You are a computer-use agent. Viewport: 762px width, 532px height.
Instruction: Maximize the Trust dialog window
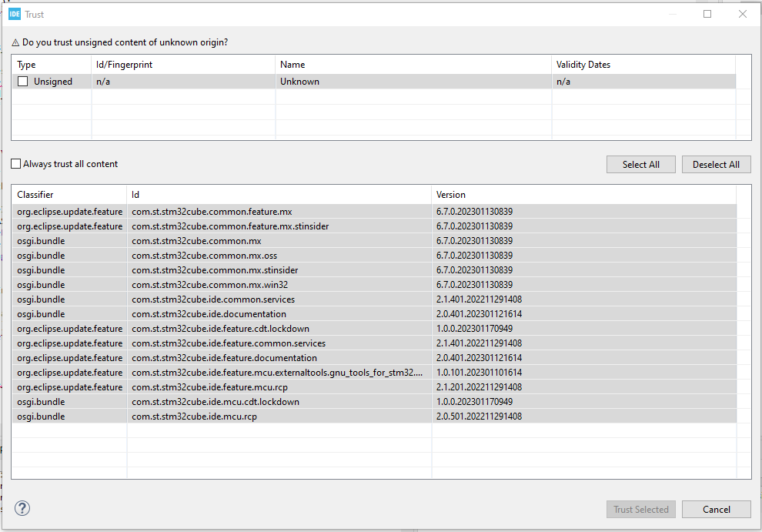point(707,14)
